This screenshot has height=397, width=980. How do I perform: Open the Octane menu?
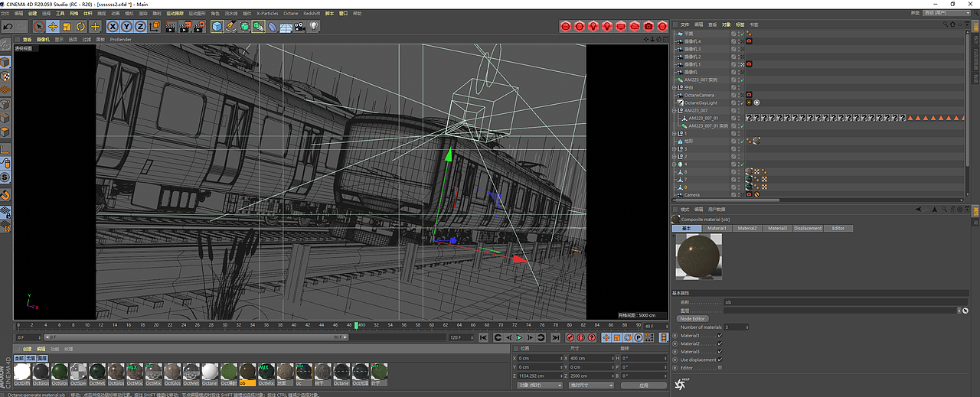(x=291, y=14)
